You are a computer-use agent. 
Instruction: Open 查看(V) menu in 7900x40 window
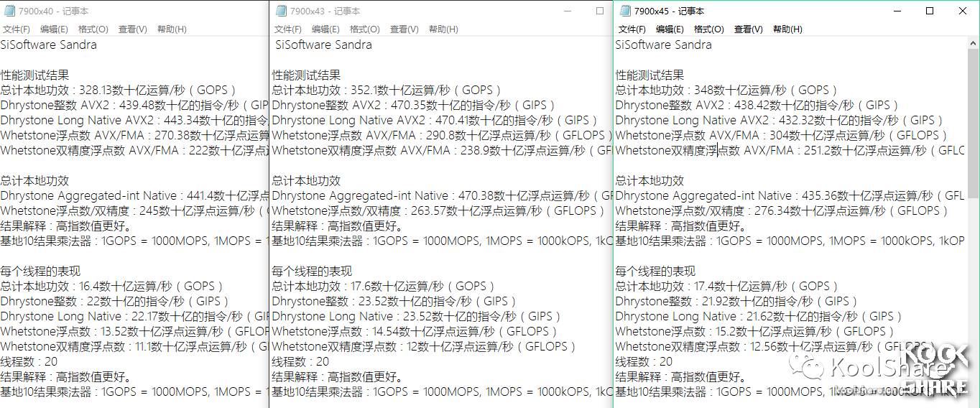pos(132,29)
